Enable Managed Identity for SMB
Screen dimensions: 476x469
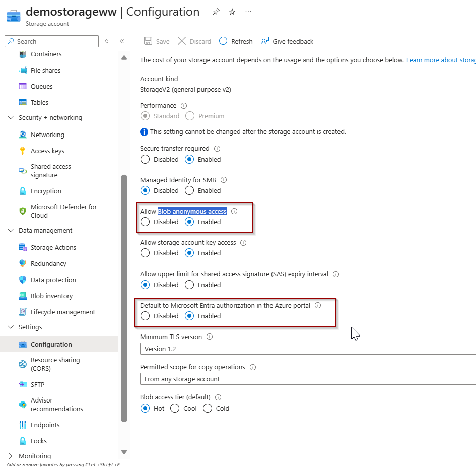coord(189,190)
